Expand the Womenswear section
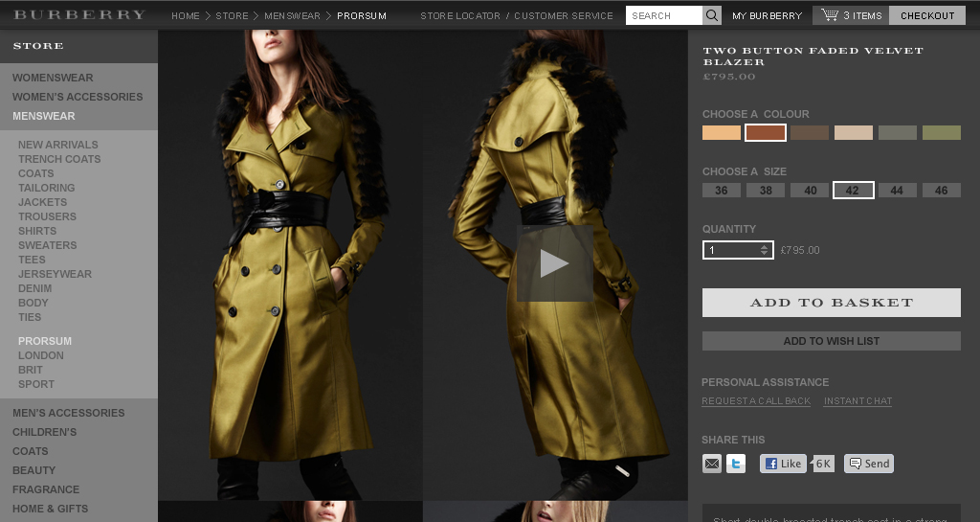Viewport: 980px width, 522px height. (x=53, y=78)
